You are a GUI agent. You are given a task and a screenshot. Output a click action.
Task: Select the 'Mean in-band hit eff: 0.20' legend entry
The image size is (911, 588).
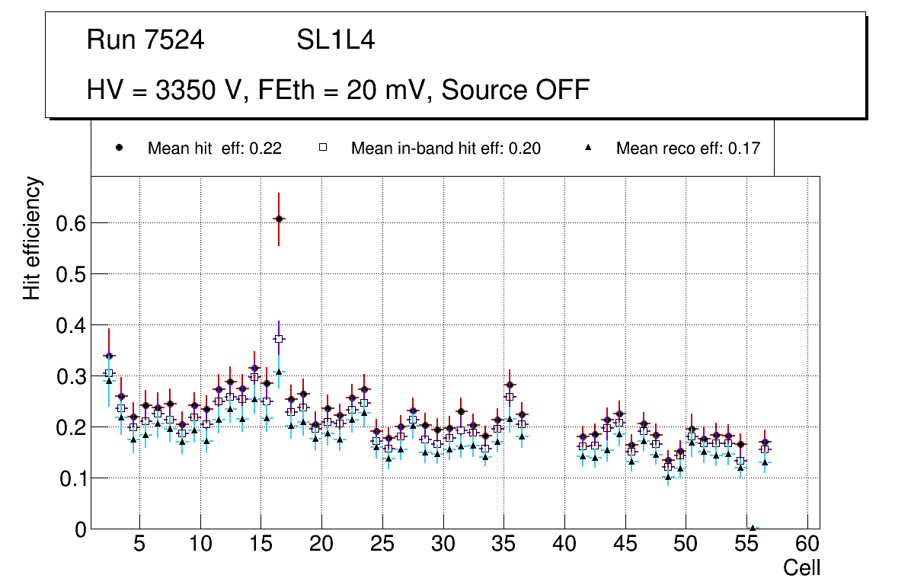click(446, 149)
